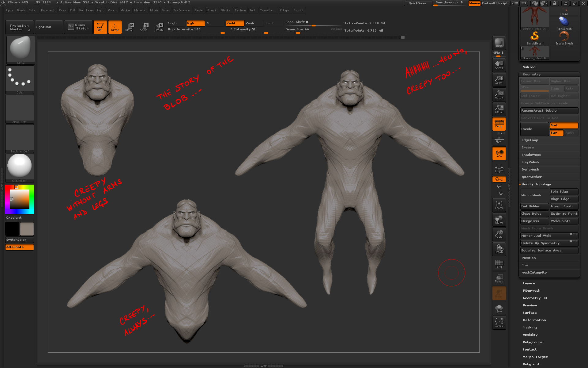Open the Dots stroke type picker

pyautogui.click(x=20, y=80)
